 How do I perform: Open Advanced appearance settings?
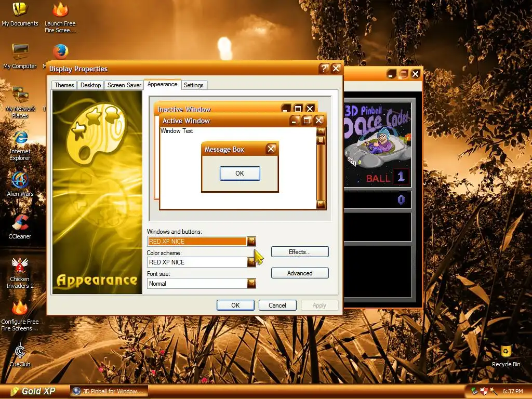coord(300,273)
